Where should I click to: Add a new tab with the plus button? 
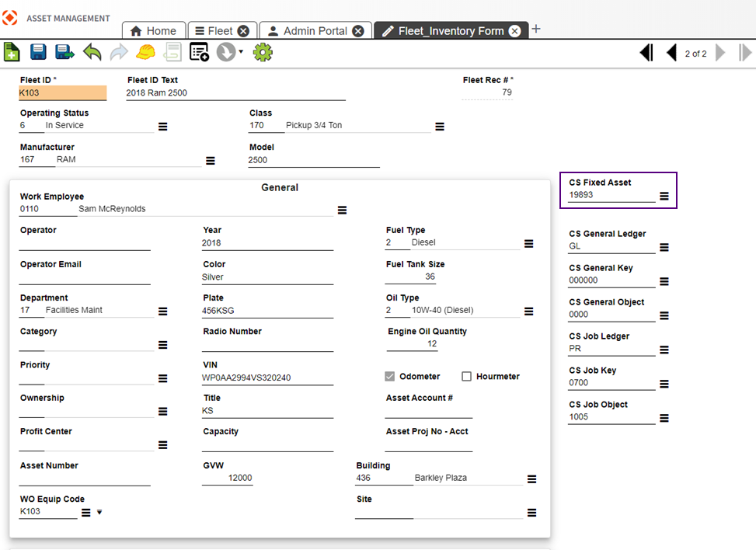point(536,29)
